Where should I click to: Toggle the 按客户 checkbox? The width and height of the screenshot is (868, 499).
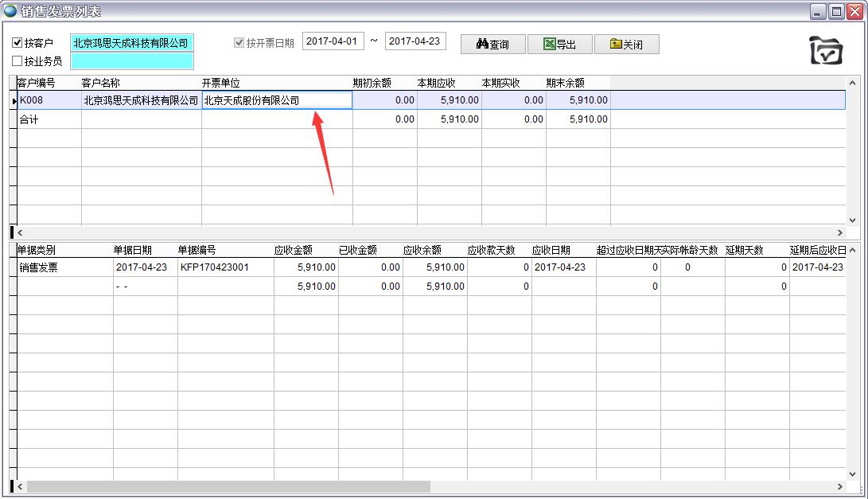18,43
